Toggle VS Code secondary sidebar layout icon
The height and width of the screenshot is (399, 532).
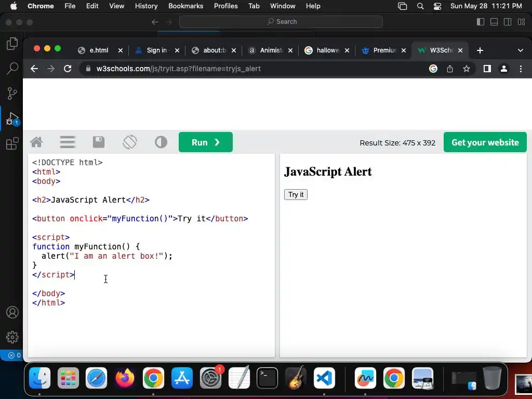pyautogui.click(x=508, y=22)
